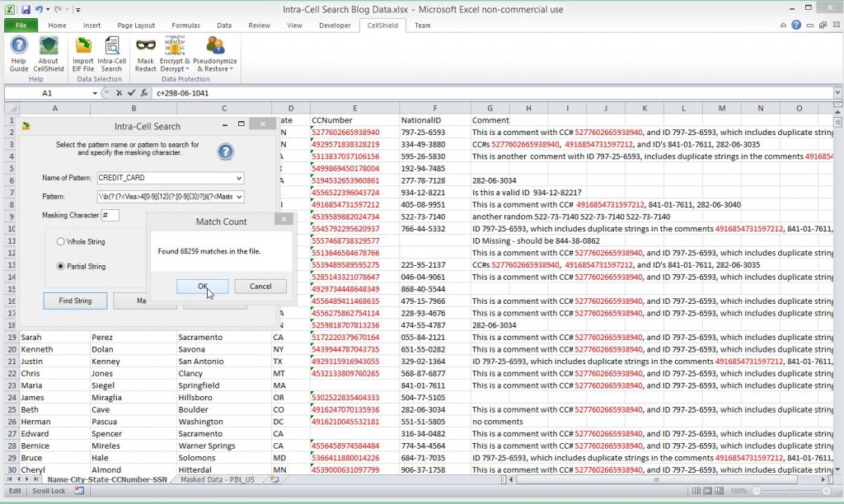Image resolution: width=844 pixels, height=504 pixels.
Task: Switch to Formulas ribbon tab
Action: pos(185,26)
